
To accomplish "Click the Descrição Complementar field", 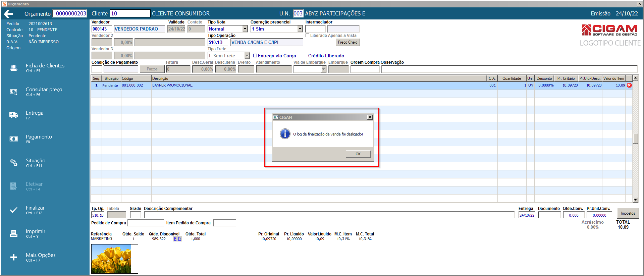I will coord(329,215).
